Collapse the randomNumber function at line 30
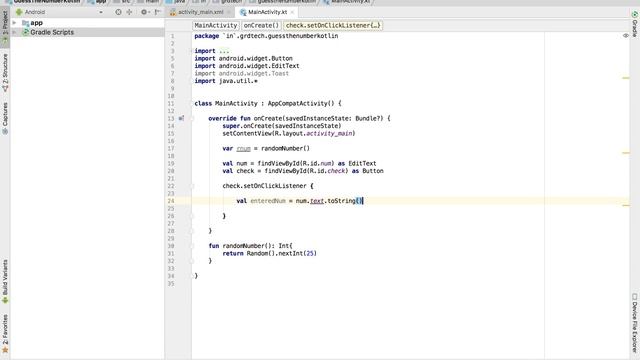 point(191,246)
